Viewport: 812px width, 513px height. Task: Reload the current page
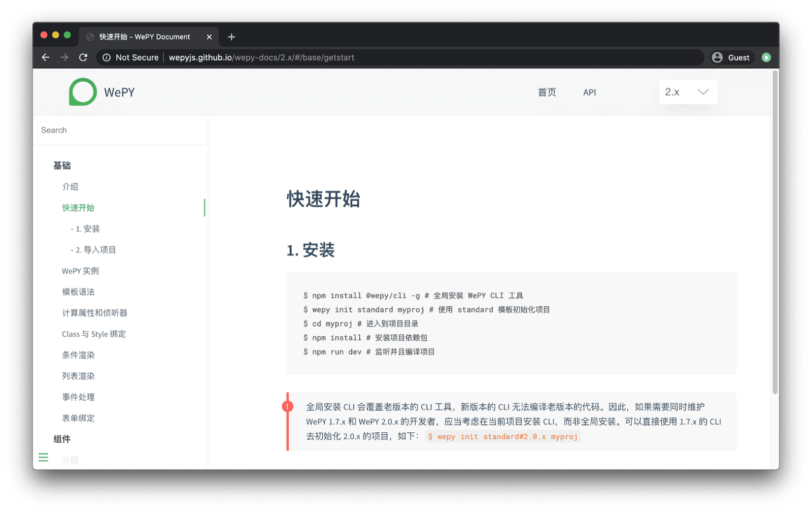83,57
